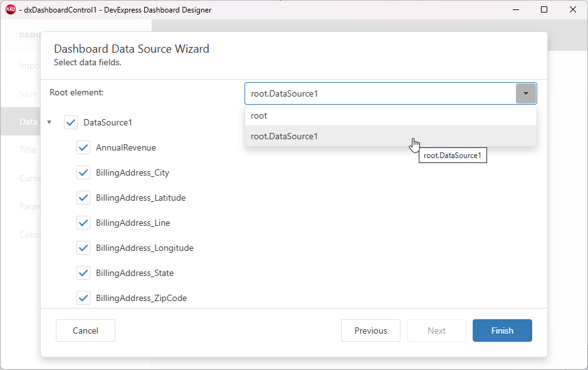Viewport: 588px width, 370px height.
Task: Click inside the Root element combo box field
Action: [x=376, y=93]
